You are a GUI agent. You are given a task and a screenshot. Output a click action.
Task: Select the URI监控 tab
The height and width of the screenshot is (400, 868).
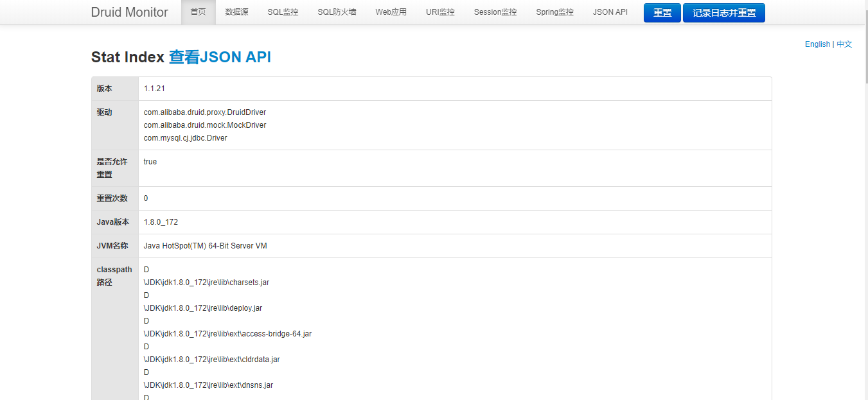pyautogui.click(x=440, y=12)
